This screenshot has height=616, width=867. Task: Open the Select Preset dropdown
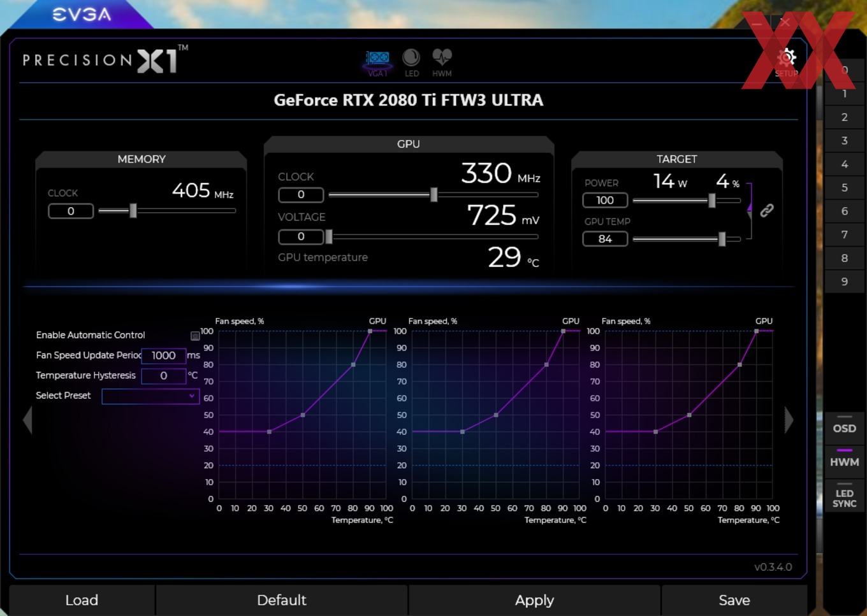pyautogui.click(x=150, y=396)
